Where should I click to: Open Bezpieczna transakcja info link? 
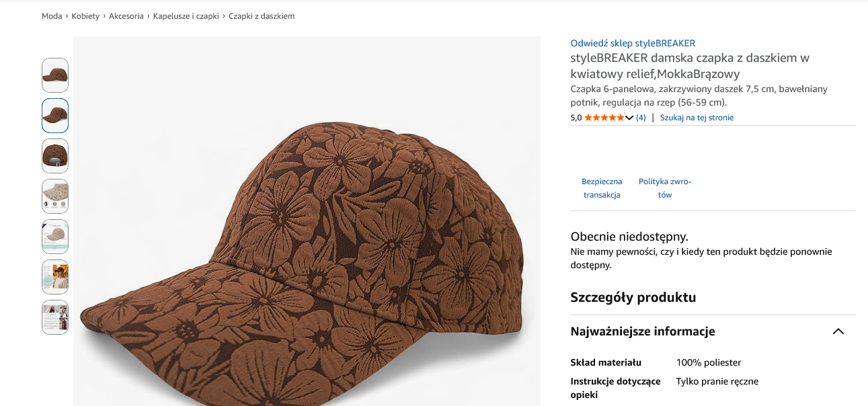pos(602,188)
